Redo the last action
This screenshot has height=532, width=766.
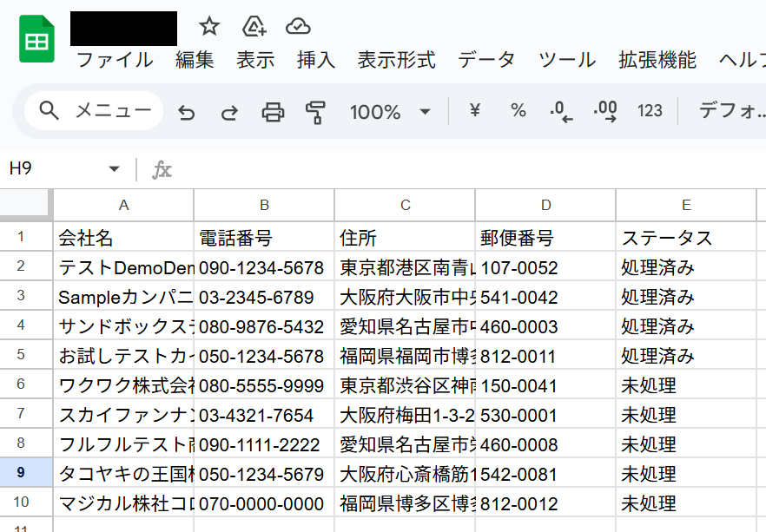pyautogui.click(x=229, y=112)
